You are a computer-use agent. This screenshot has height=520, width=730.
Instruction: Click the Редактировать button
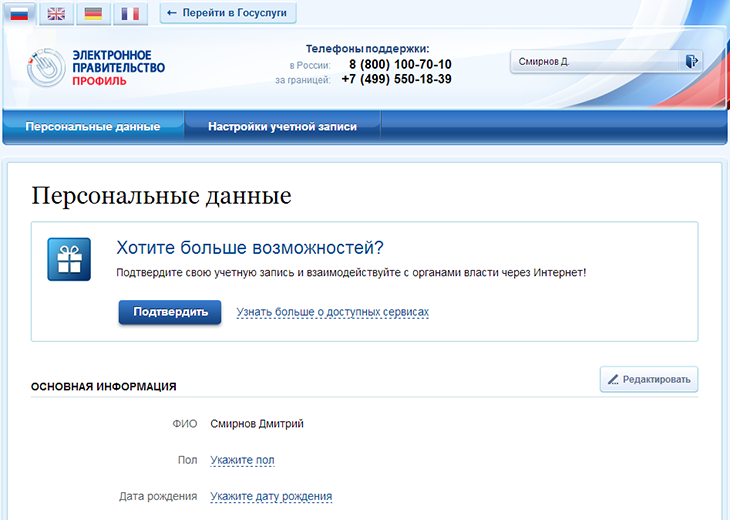coord(649,379)
